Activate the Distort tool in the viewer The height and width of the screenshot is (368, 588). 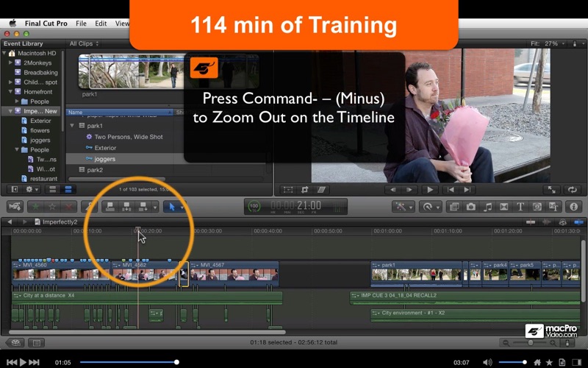321,190
